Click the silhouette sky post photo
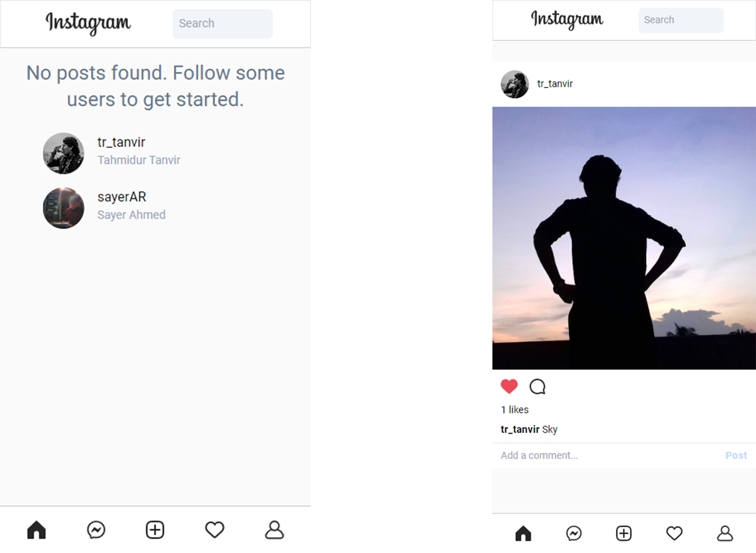This screenshot has height=553, width=756. pos(624,238)
